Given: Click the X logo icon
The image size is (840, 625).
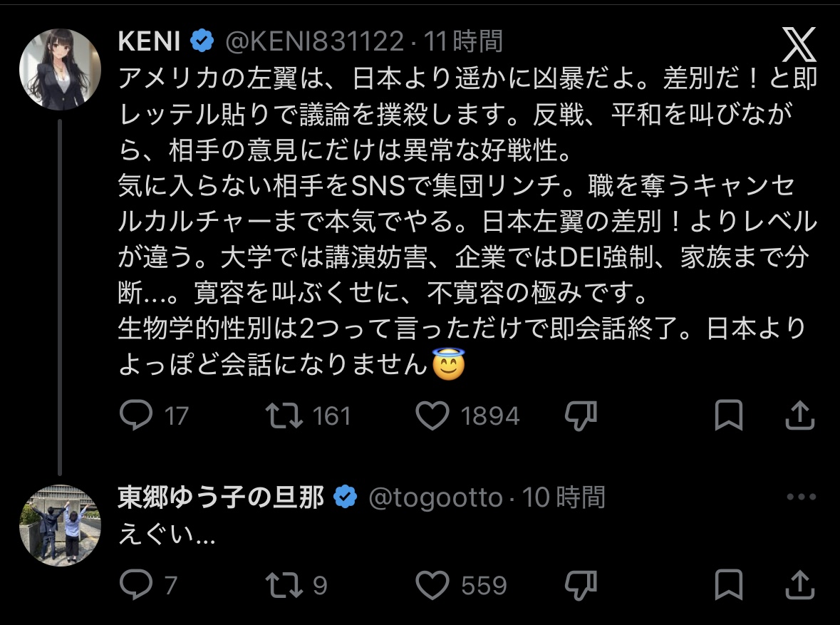Looking at the screenshot, I should point(799,46).
